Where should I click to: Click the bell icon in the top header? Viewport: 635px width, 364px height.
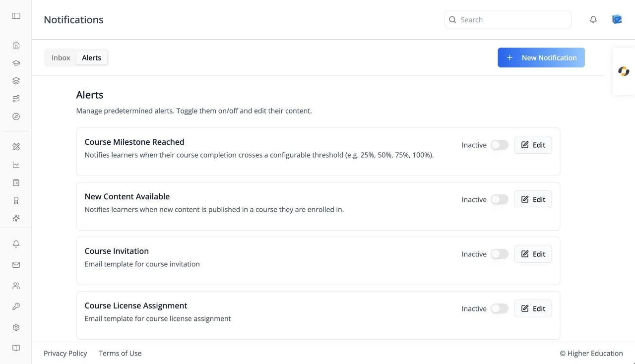pyautogui.click(x=593, y=20)
